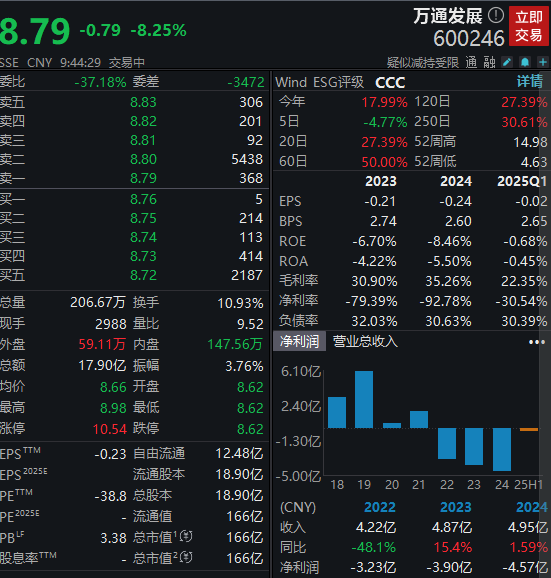Click the blue 2024 year header
Viewport: 551px width, 578px height.
[531, 508]
